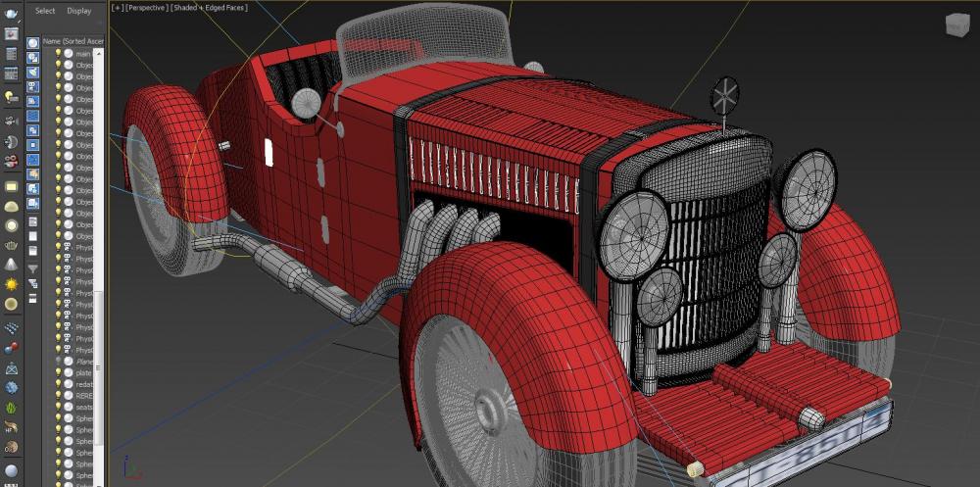Click the yellow half-dome icon
This screenshot has height=487, width=980.
[11, 207]
